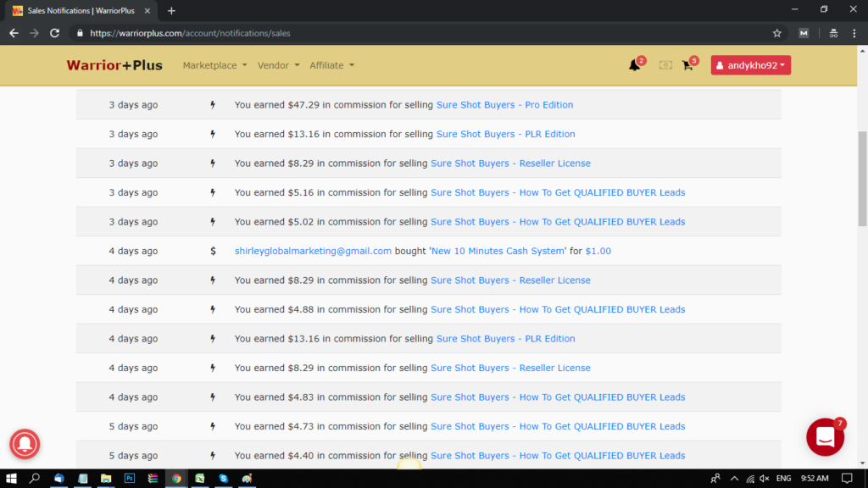Click the $1.00 sale amount link
Screen dimensions: 868x488
(x=598, y=251)
